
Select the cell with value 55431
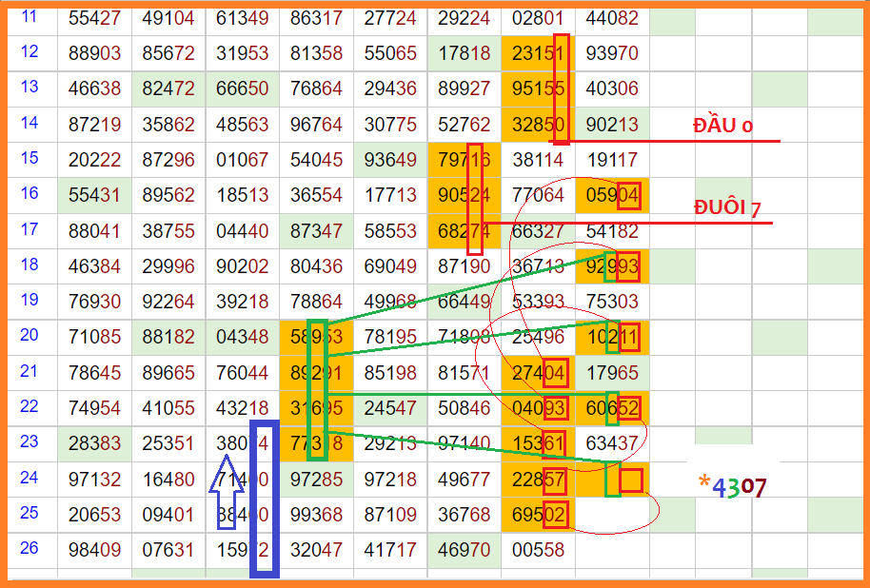[x=94, y=196]
